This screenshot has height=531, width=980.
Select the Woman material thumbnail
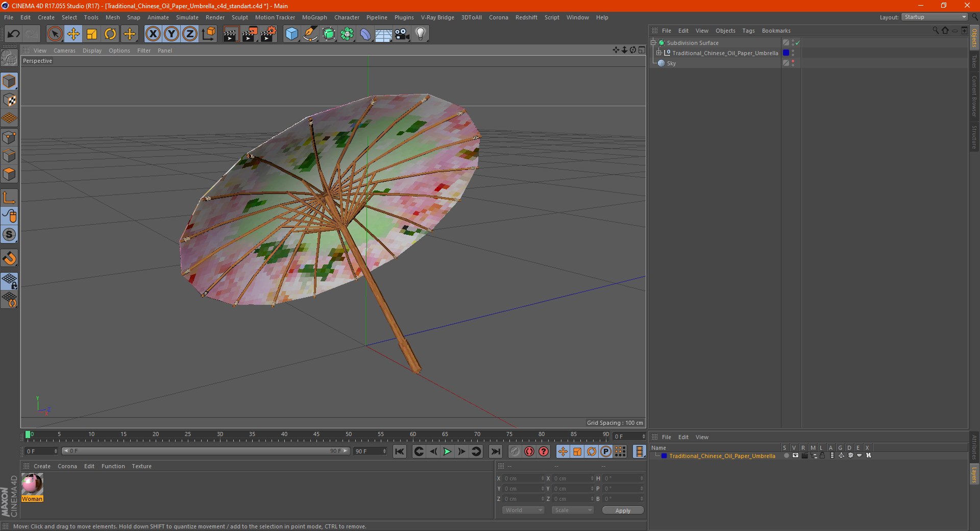tap(32, 484)
